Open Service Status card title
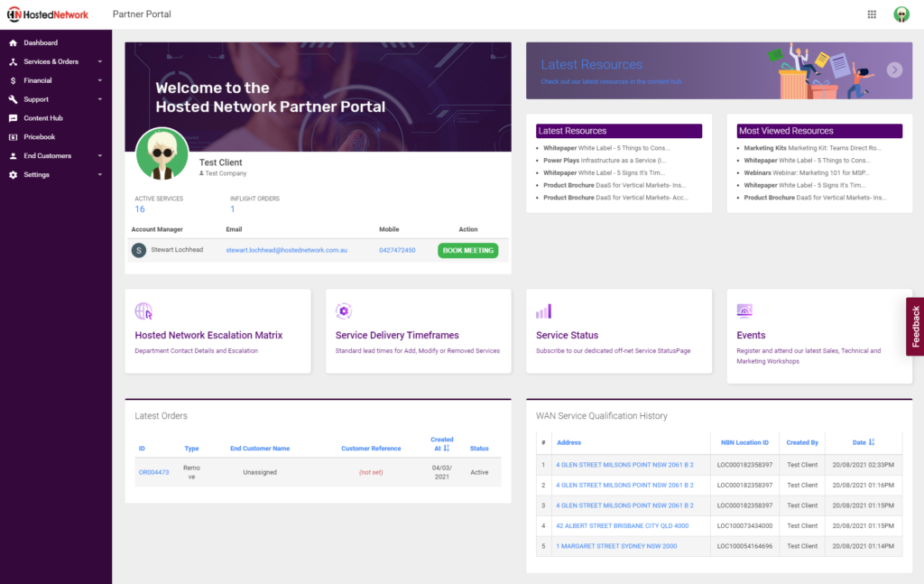This screenshot has height=584, width=924. pyautogui.click(x=567, y=335)
